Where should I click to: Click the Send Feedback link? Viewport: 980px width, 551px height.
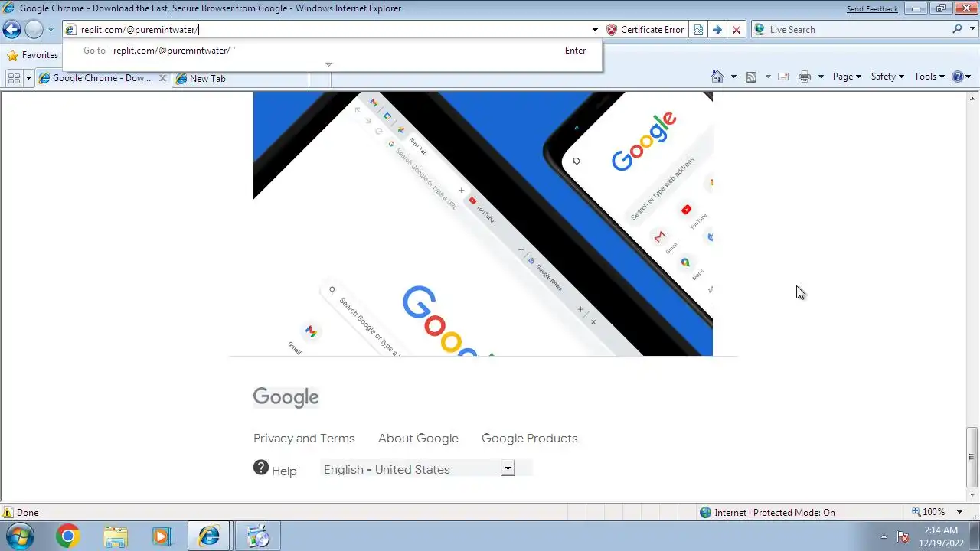pos(872,9)
